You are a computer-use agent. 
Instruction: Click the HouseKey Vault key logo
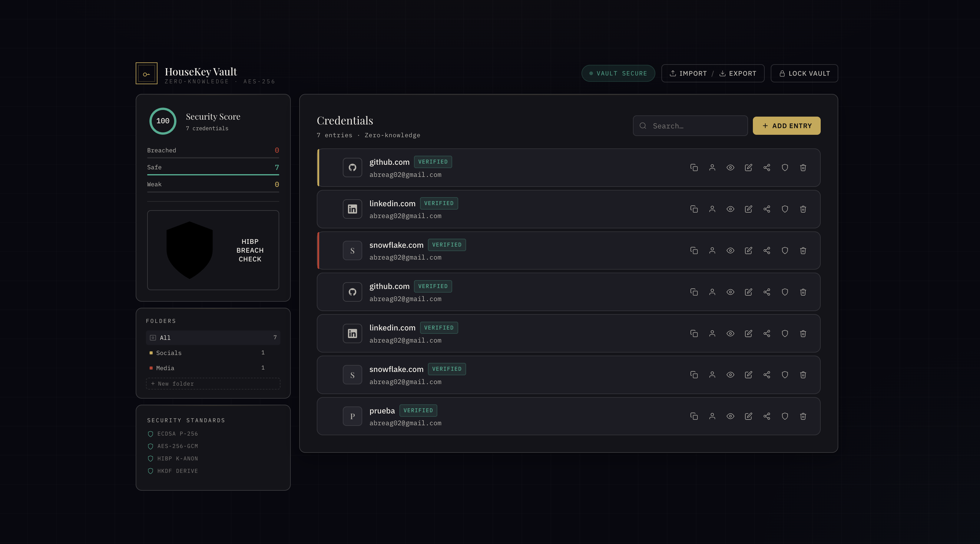pos(147,73)
